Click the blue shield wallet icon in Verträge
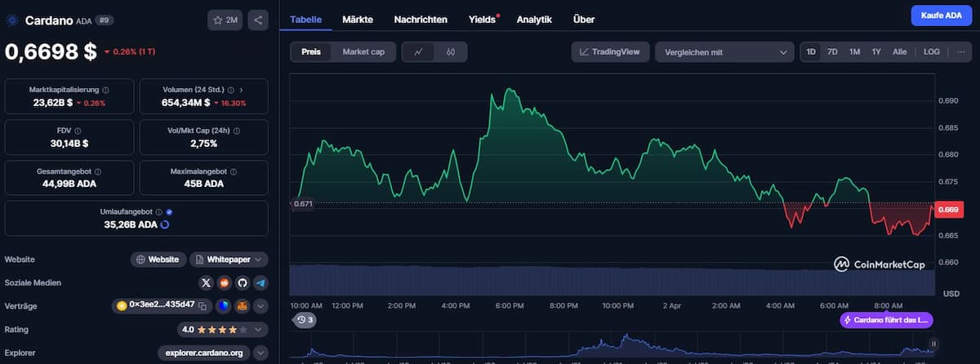The width and height of the screenshot is (980, 364). coord(224,306)
